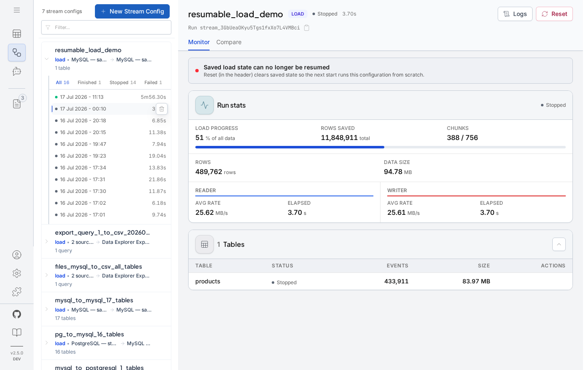Select the 16 Jul 2026 - 19:47 run

pyautogui.click(x=110, y=144)
